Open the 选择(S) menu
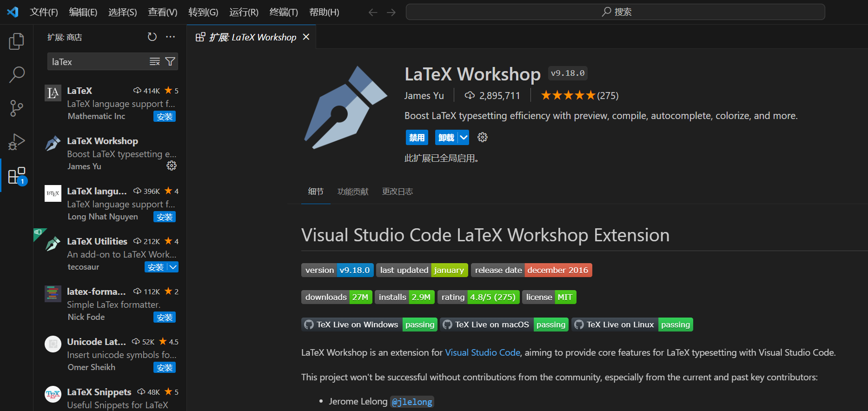Viewport: 868px width, 411px height. 123,12
